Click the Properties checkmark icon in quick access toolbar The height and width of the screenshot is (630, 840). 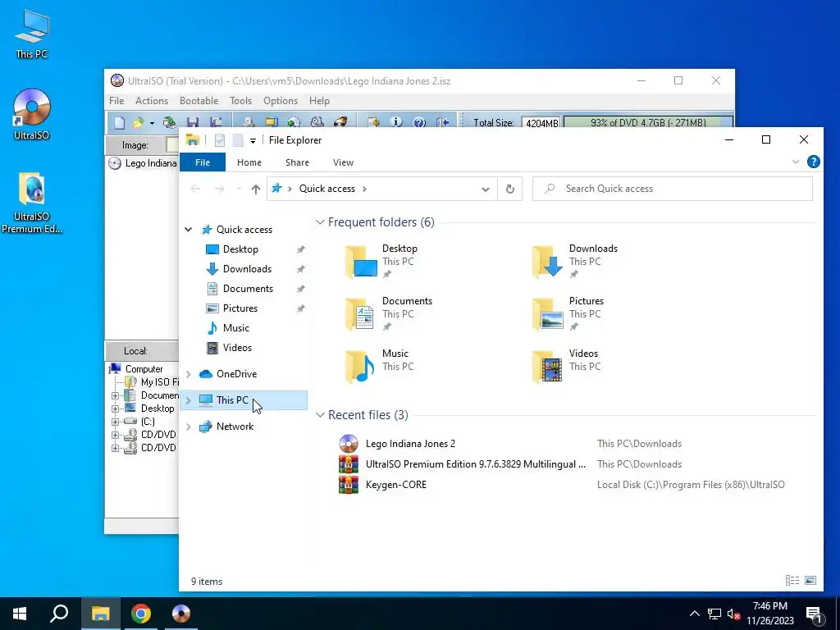point(220,140)
